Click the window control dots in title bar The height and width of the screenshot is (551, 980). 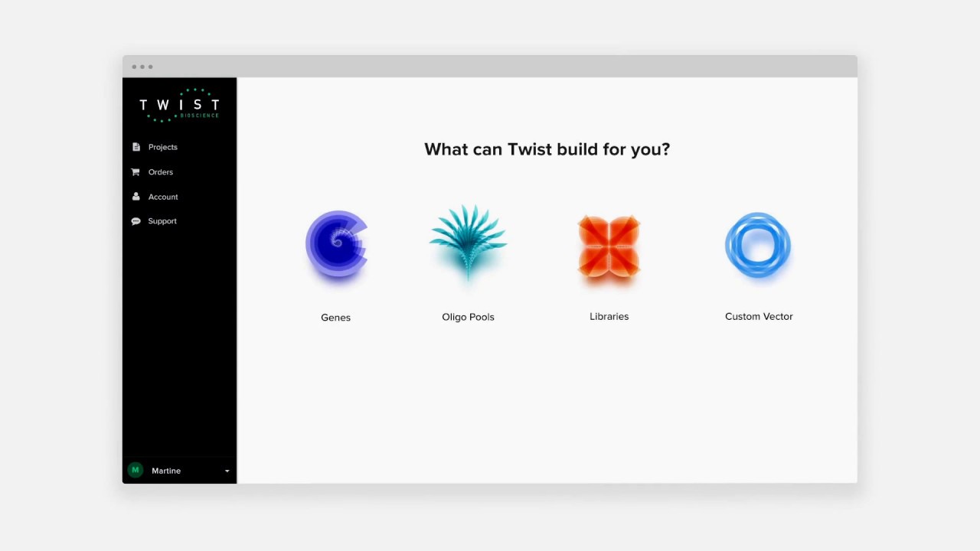point(142,67)
